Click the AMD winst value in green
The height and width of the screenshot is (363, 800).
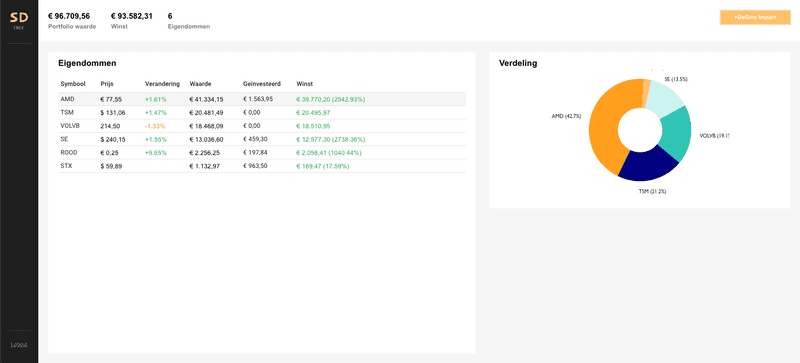(330, 99)
